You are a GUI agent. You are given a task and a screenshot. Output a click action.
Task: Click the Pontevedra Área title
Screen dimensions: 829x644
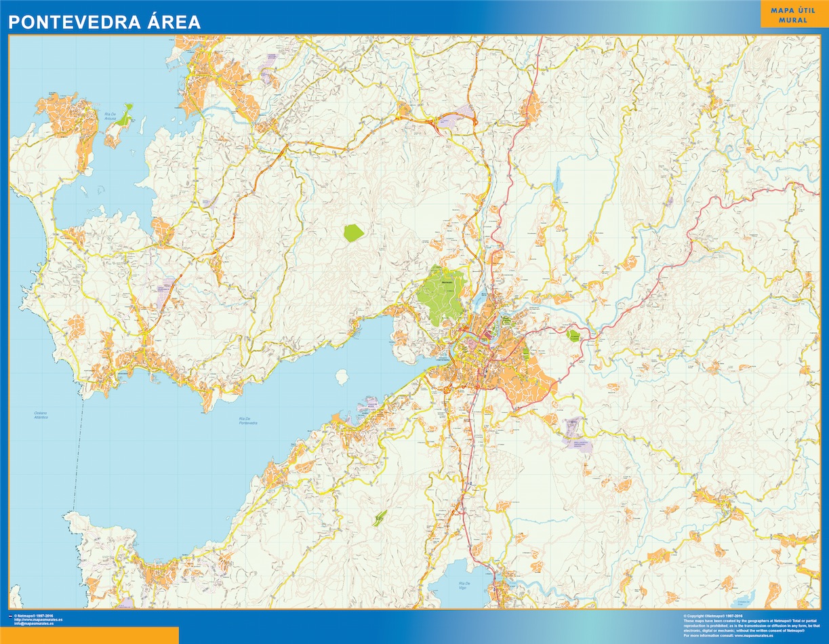(x=104, y=22)
